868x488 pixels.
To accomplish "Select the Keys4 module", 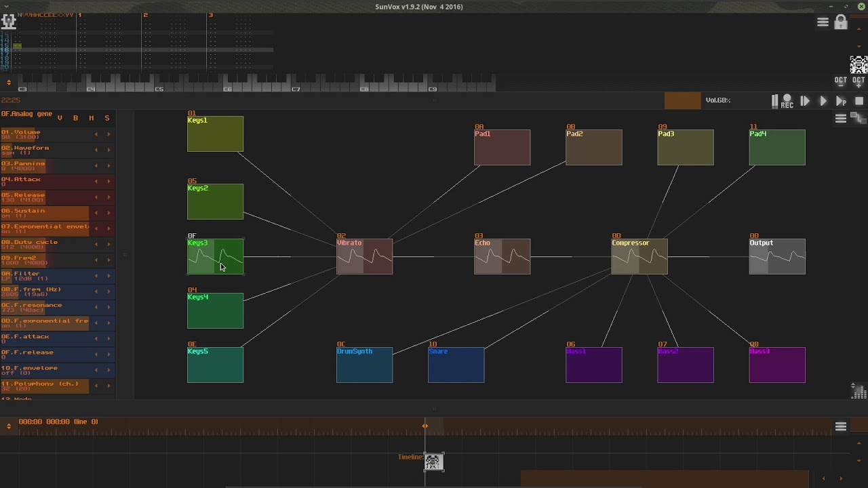I will tap(215, 310).
